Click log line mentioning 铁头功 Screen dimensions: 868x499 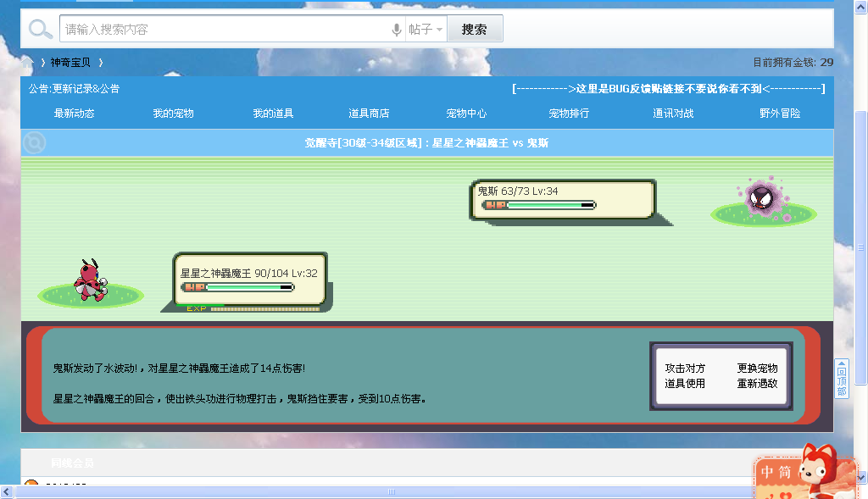point(239,399)
